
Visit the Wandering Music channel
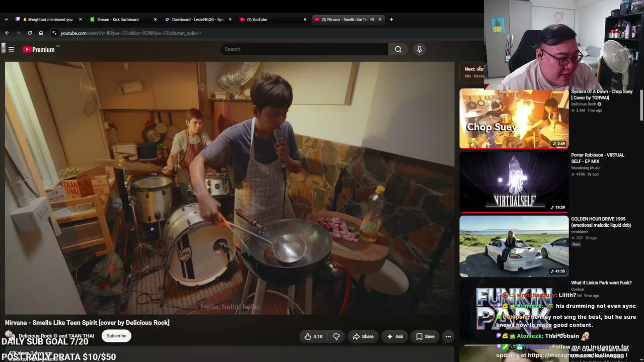pos(586,168)
